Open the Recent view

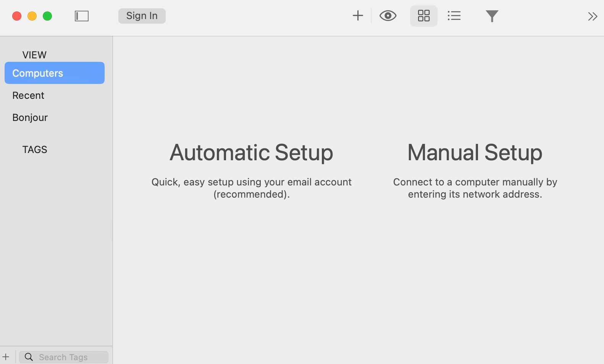coord(28,95)
